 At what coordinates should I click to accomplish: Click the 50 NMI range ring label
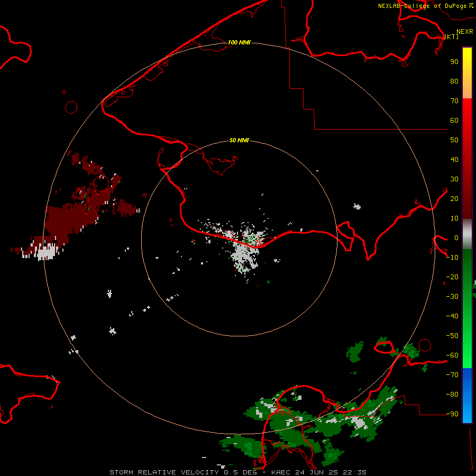[x=239, y=140]
